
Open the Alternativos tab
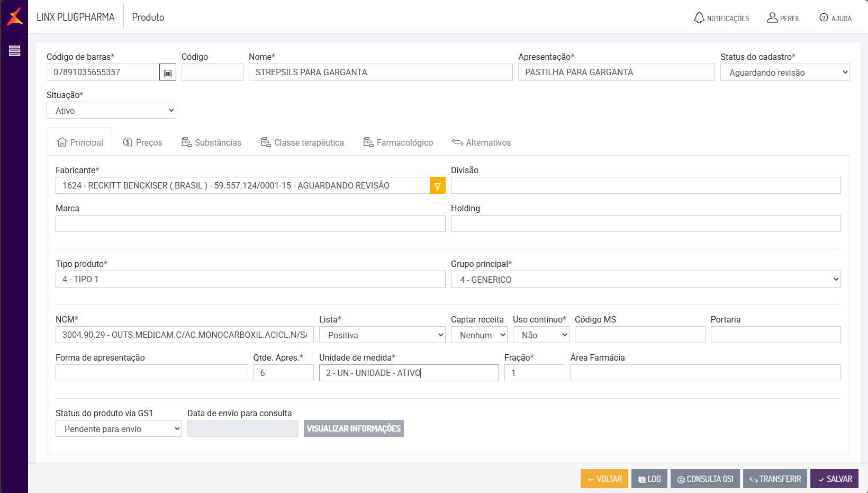(481, 142)
